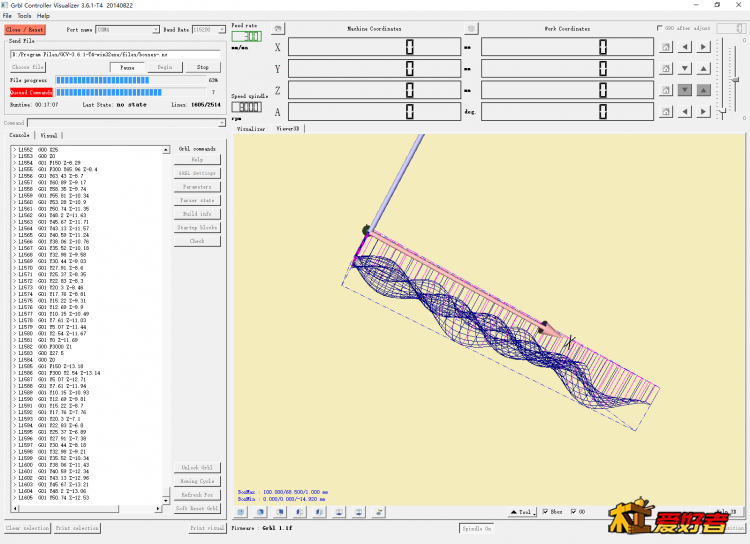
Task: Open File menu
Action: click(7, 16)
